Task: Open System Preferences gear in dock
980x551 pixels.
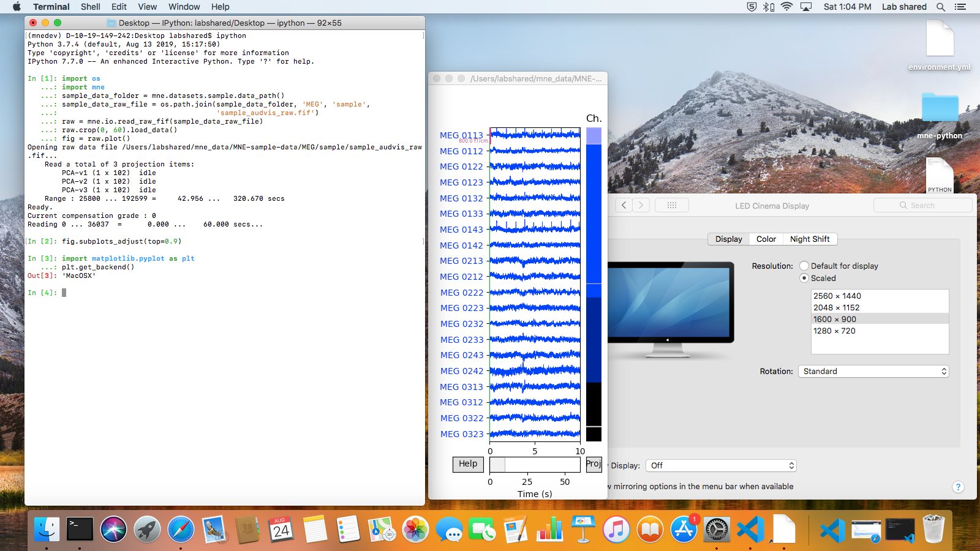Action: pos(717,530)
